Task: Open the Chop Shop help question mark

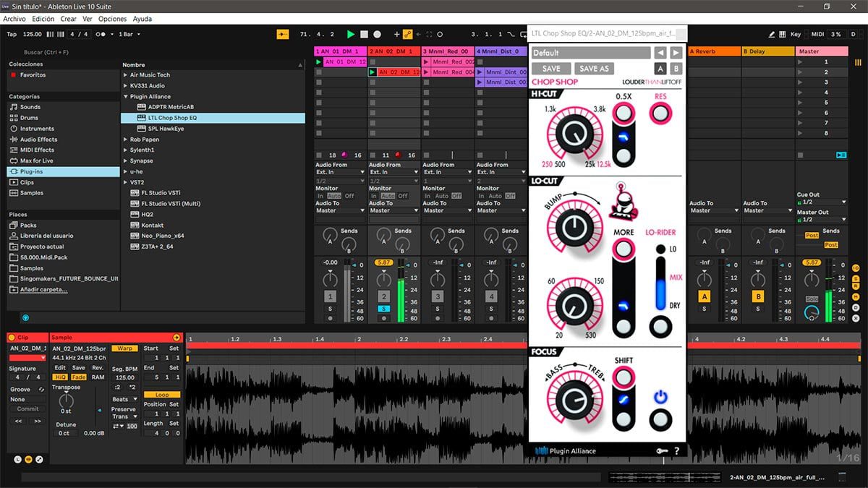Action: pos(676,451)
